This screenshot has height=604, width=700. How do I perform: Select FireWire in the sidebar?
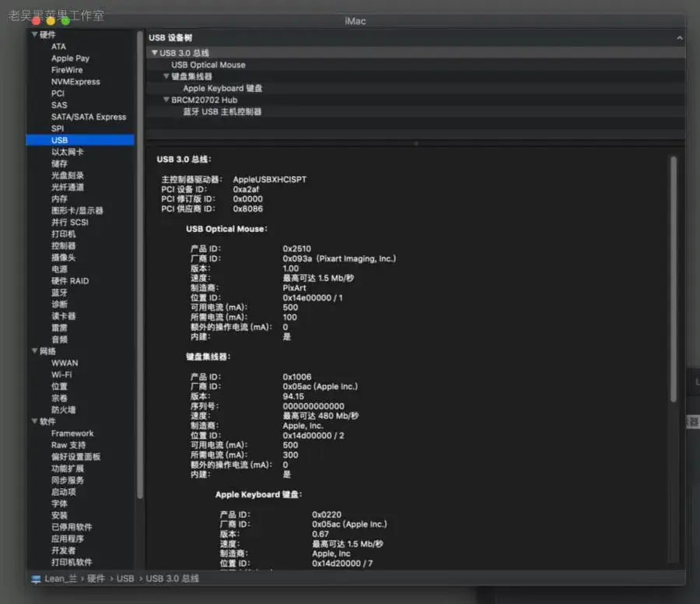click(67, 70)
